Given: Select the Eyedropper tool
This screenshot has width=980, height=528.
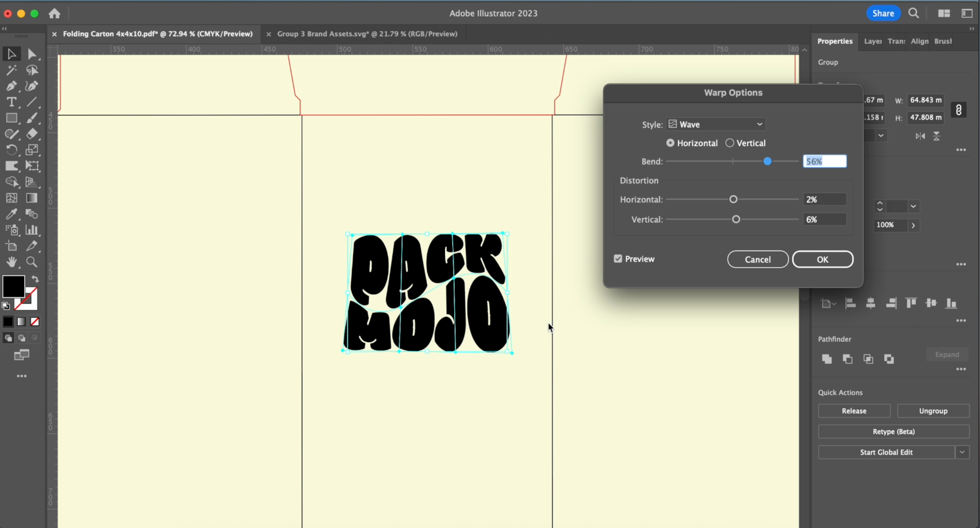Looking at the screenshot, I should point(11,214).
